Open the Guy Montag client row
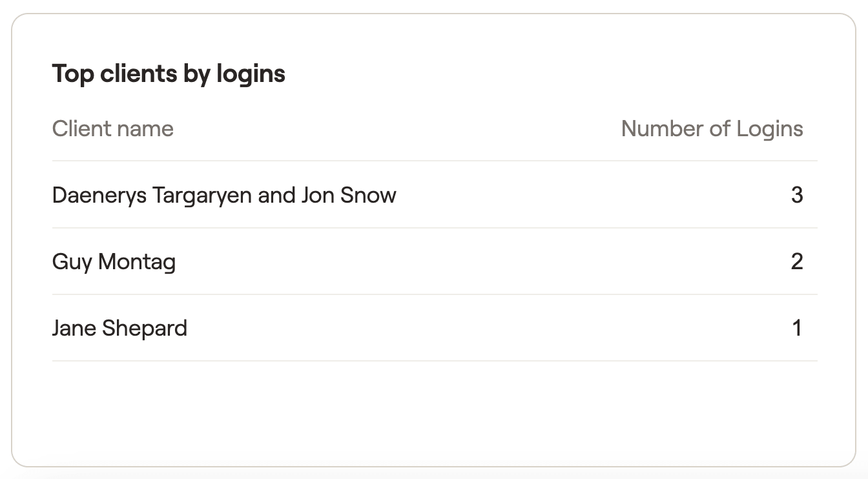Image resolution: width=868 pixels, height=479 pixels. tap(114, 262)
